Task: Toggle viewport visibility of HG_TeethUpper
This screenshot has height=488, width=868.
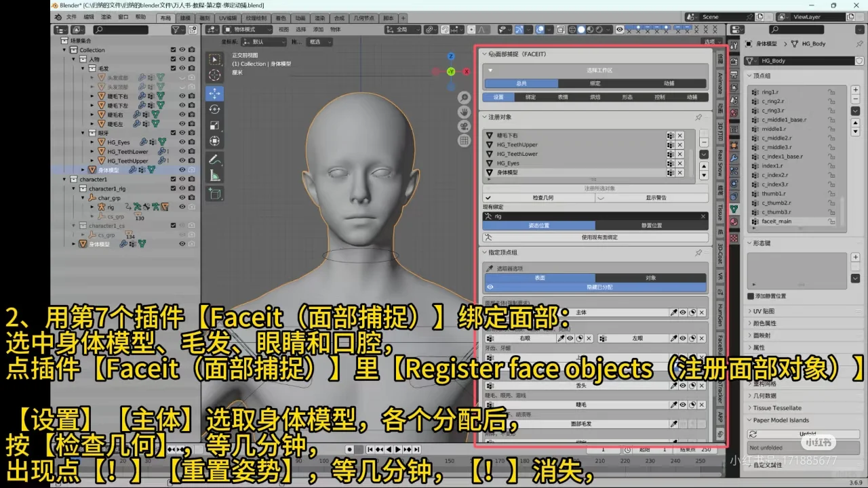Action: click(182, 161)
